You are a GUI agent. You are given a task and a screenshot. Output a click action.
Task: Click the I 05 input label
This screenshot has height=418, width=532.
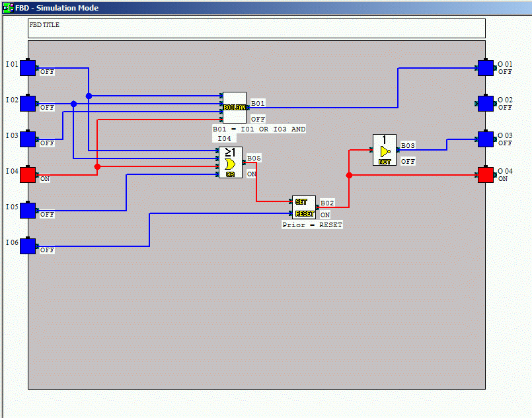(x=12, y=207)
